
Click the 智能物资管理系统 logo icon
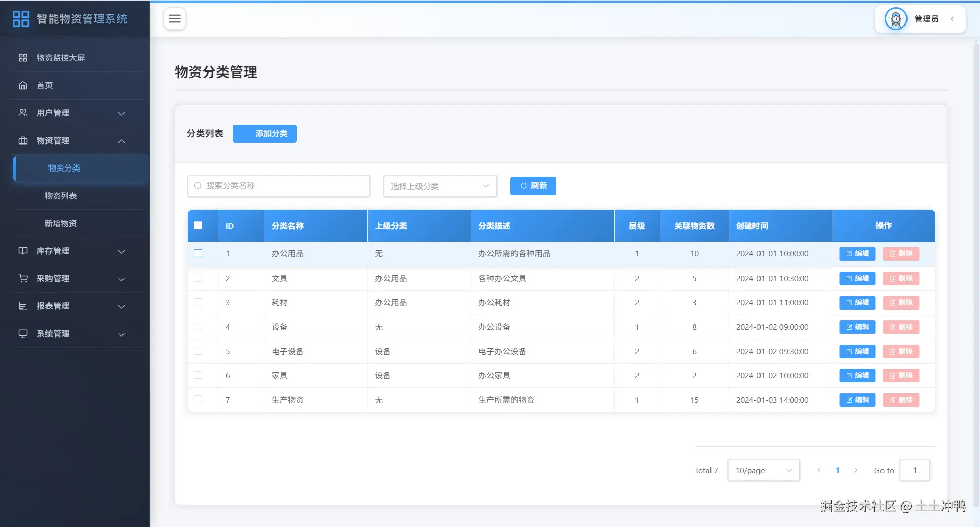[x=21, y=19]
